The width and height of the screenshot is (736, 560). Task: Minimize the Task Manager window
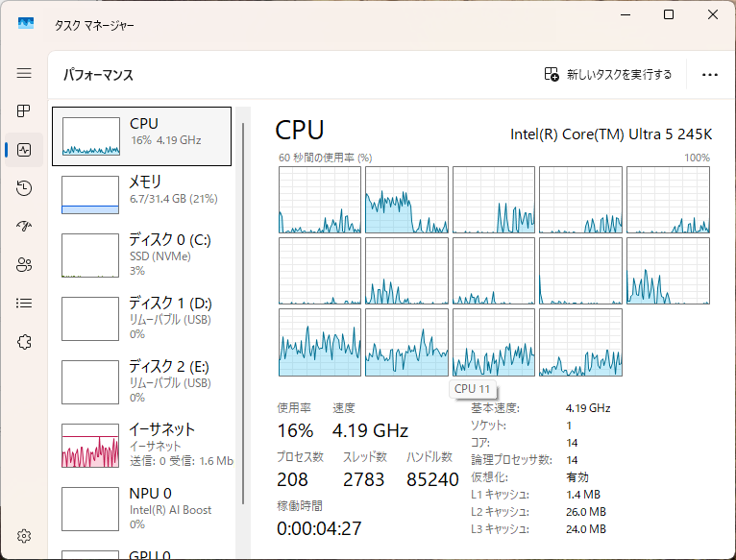[x=626, y=15]
